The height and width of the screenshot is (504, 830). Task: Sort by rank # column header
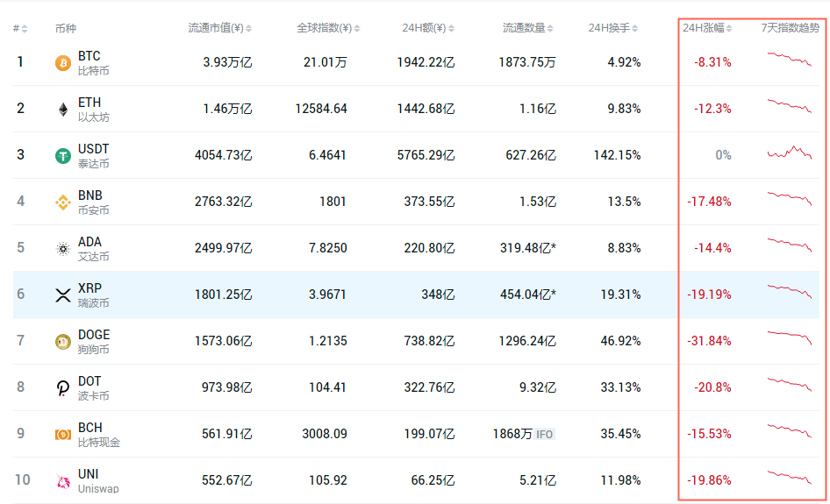(x=19, y=29)
